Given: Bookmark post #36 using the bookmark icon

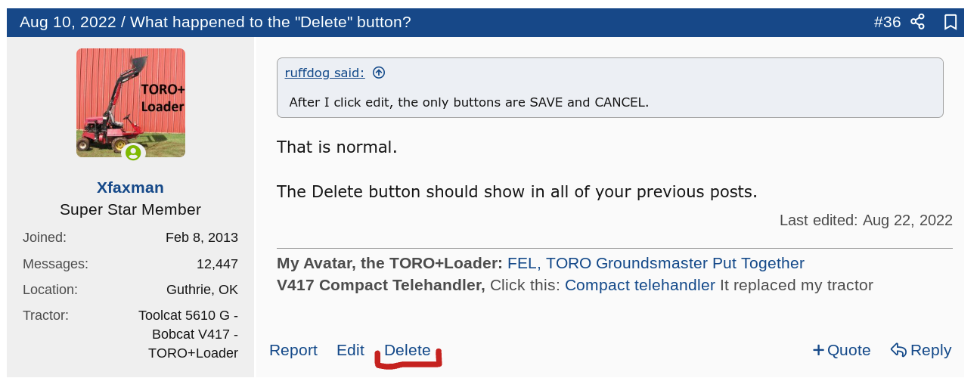Looking at the screenshot, I should click(951, 22).
